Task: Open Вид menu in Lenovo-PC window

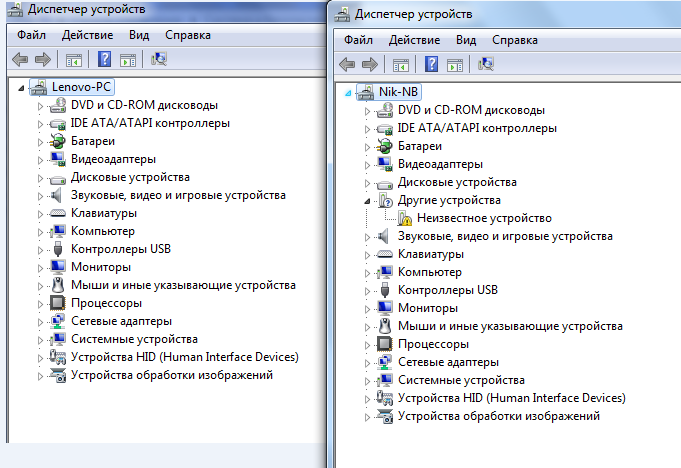Action: tap(139, 35)
